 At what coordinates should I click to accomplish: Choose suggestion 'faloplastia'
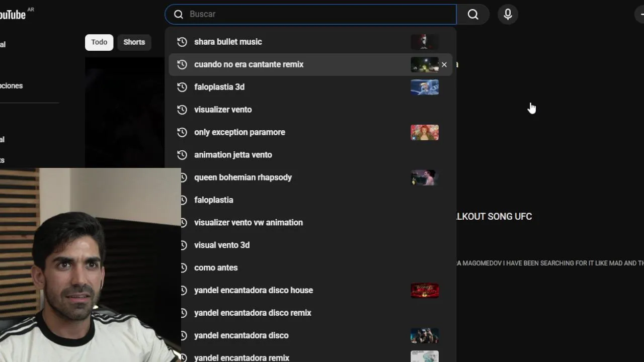tap(317, 200)
